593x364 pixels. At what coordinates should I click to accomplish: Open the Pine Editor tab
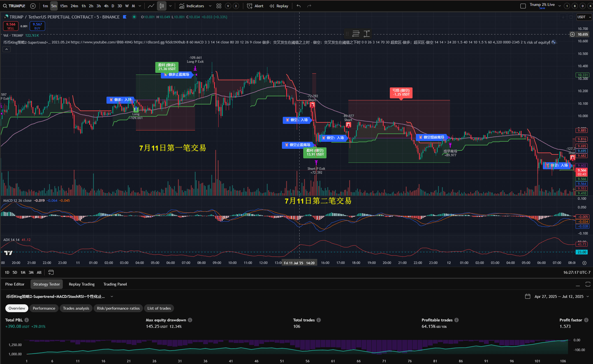coord(15,284)
